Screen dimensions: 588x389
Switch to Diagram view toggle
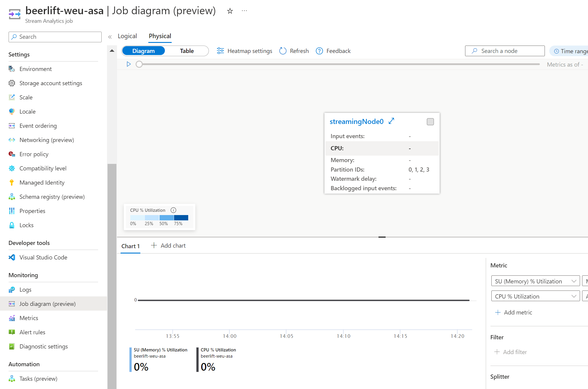(x=143, y=51)
